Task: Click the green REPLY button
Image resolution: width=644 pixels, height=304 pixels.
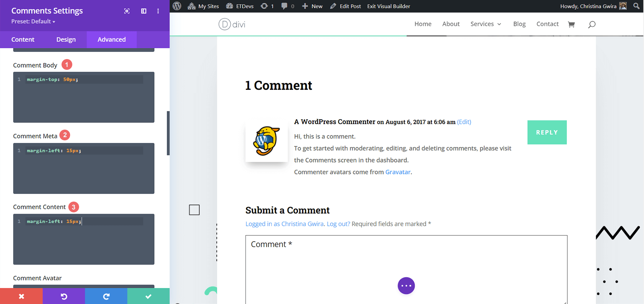Action: (547, 132)
